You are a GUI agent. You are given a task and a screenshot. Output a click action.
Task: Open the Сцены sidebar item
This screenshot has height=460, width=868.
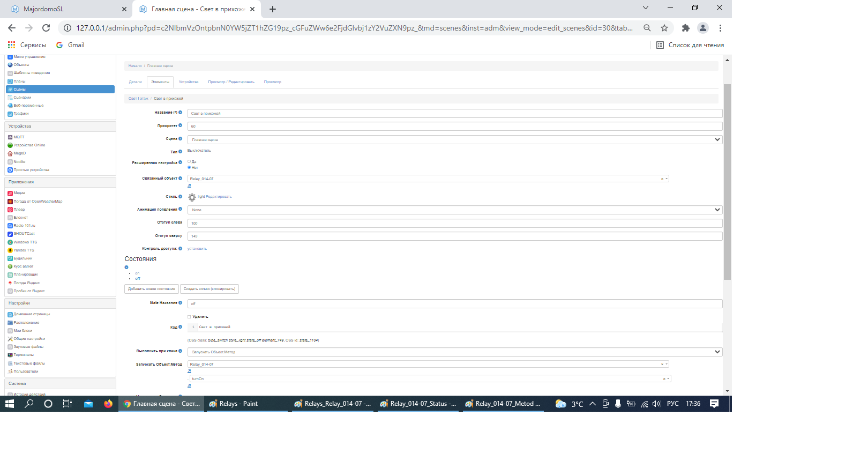(60, 90)
